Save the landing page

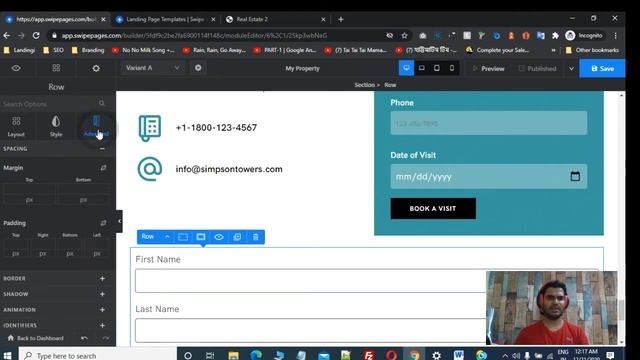[602, 68]
